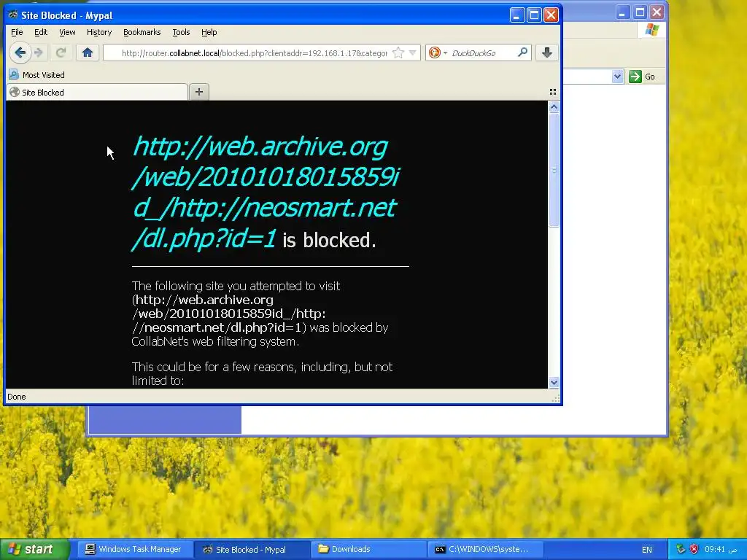Open the View menu

tap(67, 32)
